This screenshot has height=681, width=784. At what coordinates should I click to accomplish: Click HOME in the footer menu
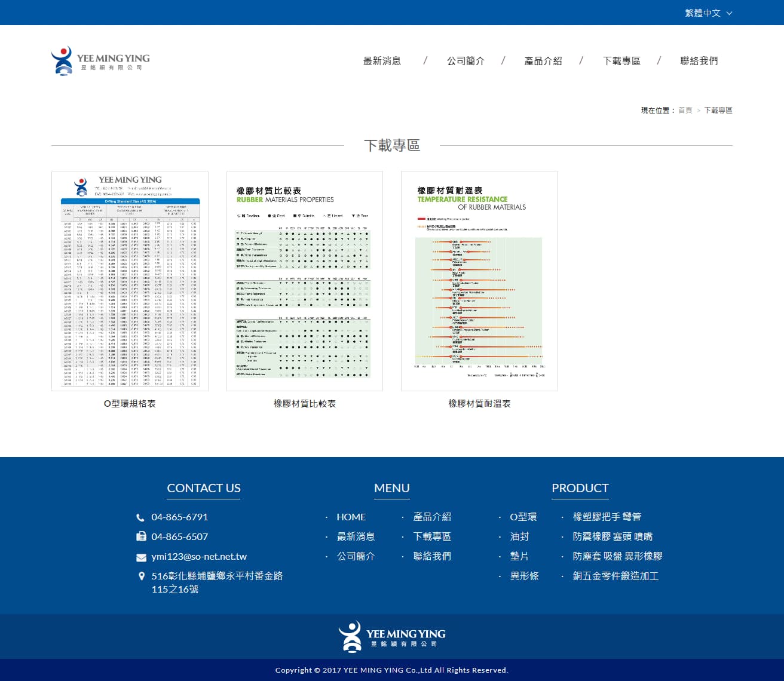click(x=351, y=517)
